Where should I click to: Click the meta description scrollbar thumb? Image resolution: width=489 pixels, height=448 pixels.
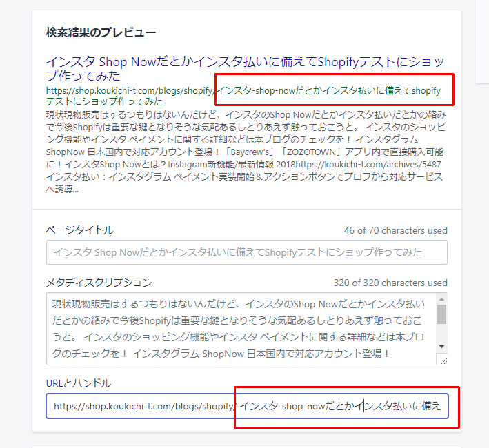[441, 314]
